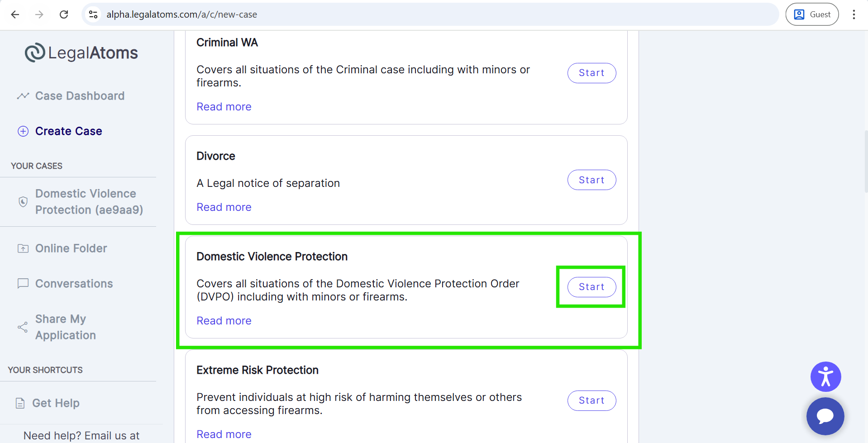
Task: Open Get Help shortcut
Action: [x=56, y=403]
